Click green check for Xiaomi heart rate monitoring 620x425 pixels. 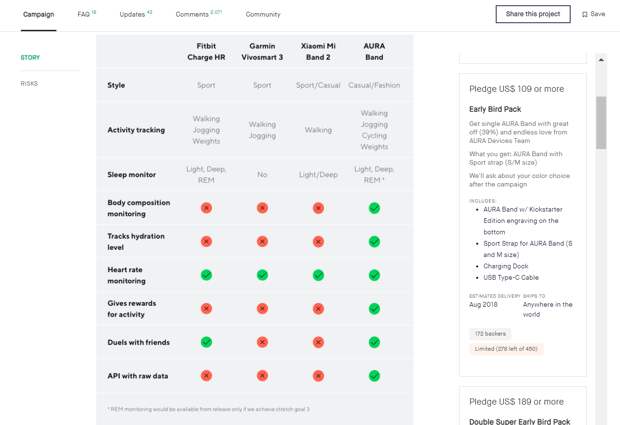click(318, 275)
